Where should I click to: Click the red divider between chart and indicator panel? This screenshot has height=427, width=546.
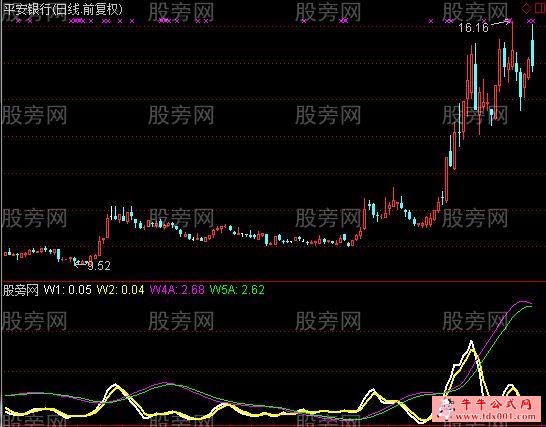click(x=273, y=281)
